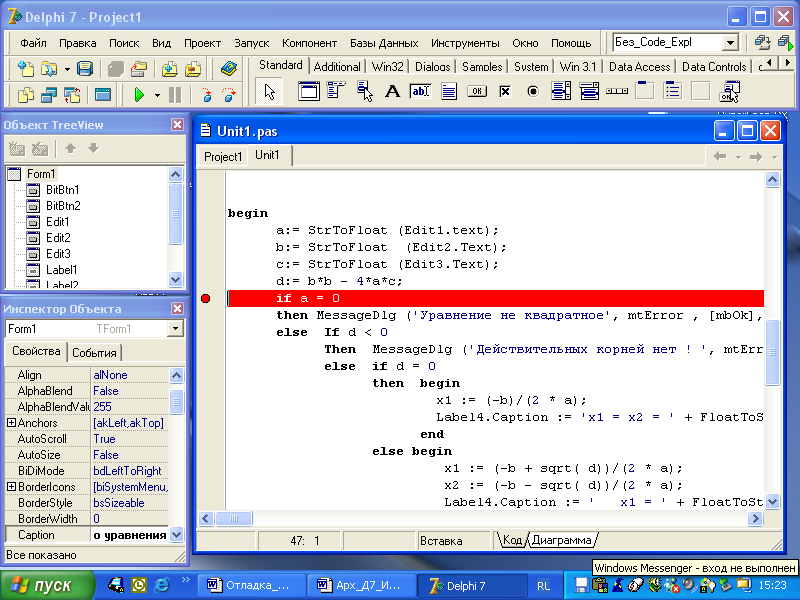Click the пуск Start button
The height and width of the screenshot is (600, 800).
(47, 585)
